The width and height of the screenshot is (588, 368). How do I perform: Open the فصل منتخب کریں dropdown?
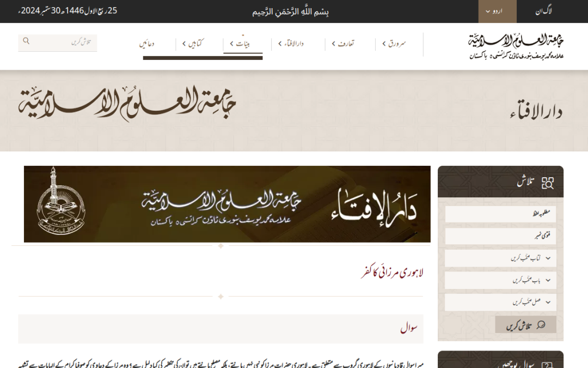pyautogui.click(x=500, y=302)
